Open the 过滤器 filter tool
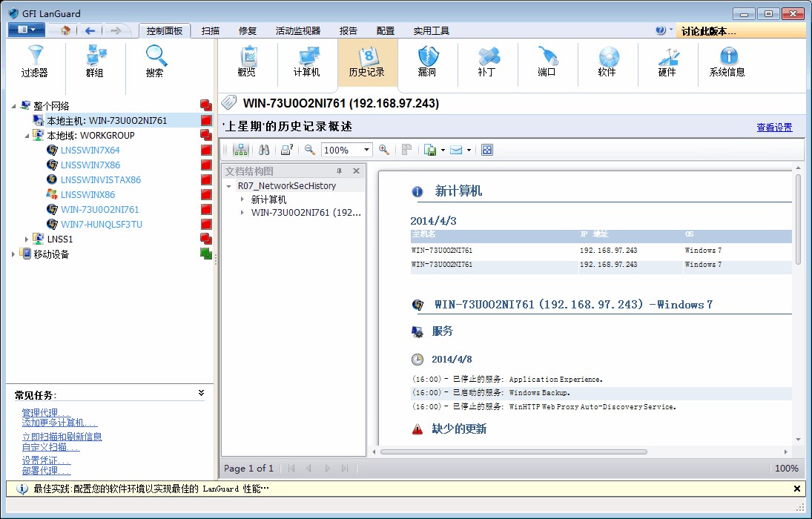 35,62
